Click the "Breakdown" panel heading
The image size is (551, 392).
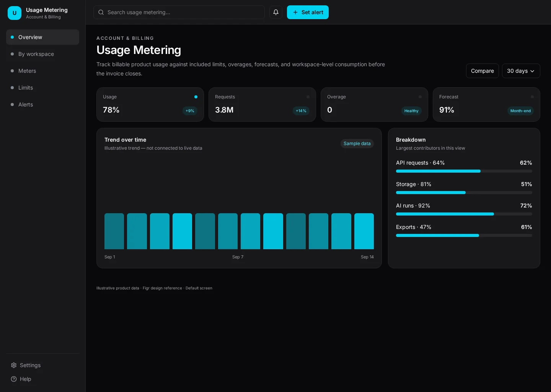(411, 140)
